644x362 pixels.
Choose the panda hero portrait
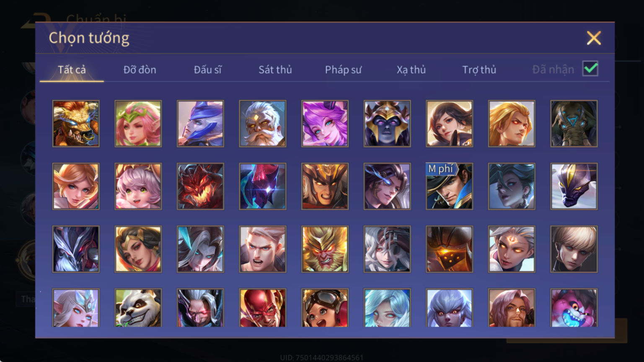(x=138, y=308)
